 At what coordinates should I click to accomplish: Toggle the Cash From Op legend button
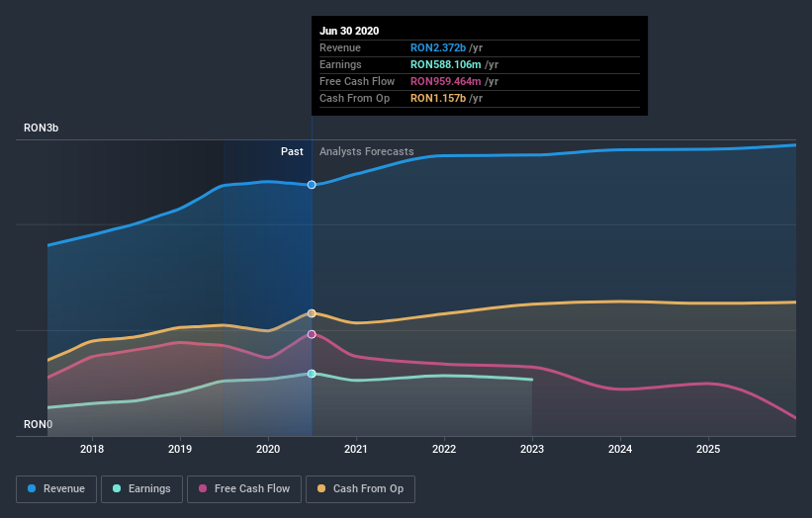tap(360, 489)
